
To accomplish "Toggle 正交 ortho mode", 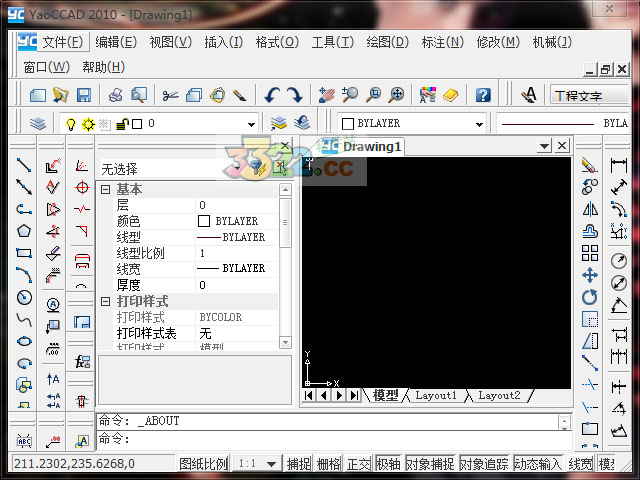I will click(x=359, y=464).
